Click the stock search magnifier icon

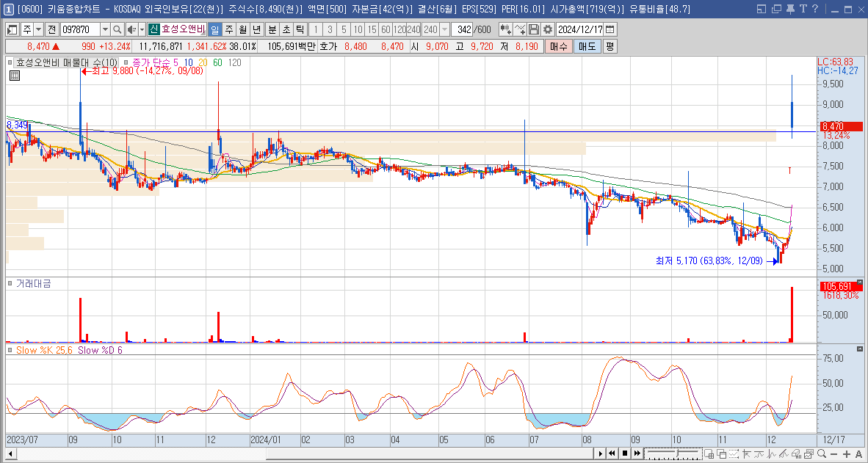point(117,29)
